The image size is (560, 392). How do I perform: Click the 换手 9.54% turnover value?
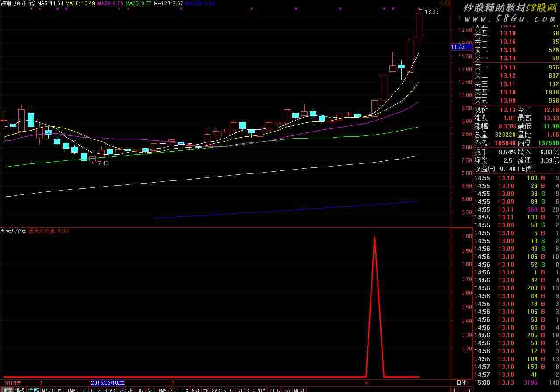(507, 152)
